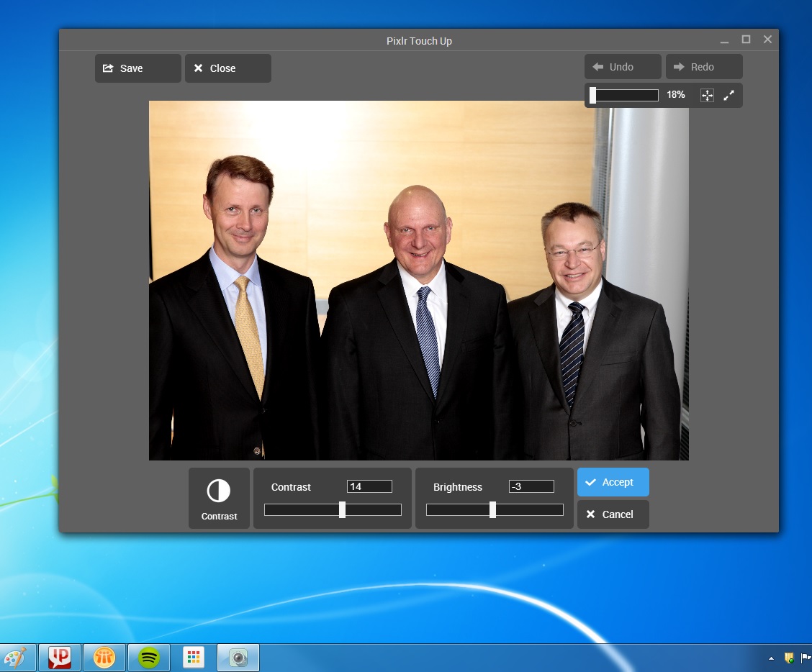
Task: Click the Contrast value input field
Action: tap(369, 486)
